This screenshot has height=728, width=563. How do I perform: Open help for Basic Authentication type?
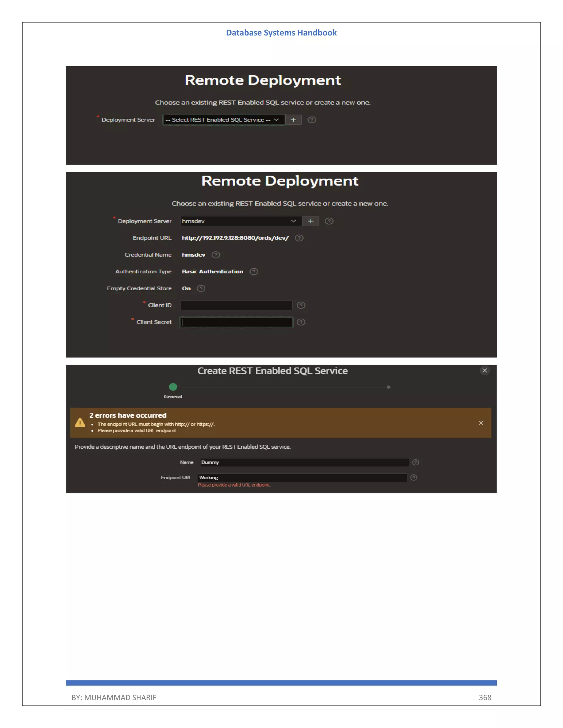tap(254, 272)
